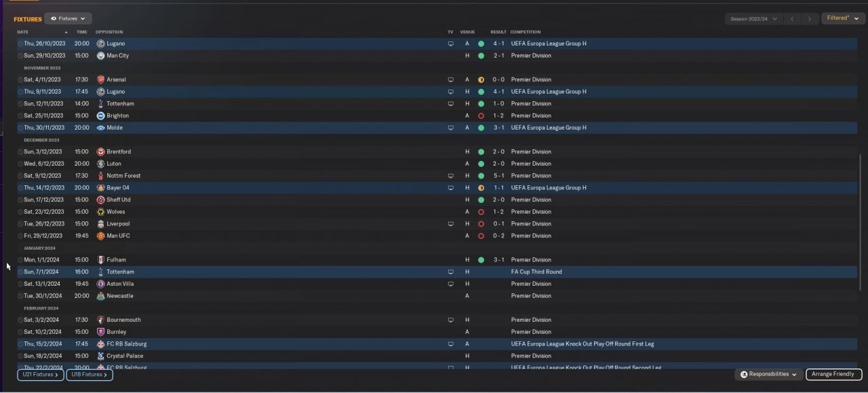Click the Brentford club badge
The height and width of the screenshot is (393, 868).
coord(100,152)
